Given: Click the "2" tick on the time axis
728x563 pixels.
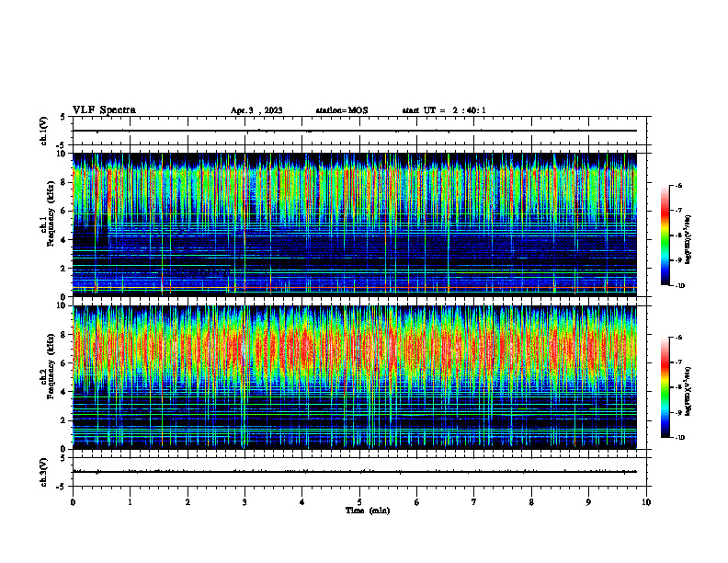Looking at the screenshot, I should click(188, 502).
